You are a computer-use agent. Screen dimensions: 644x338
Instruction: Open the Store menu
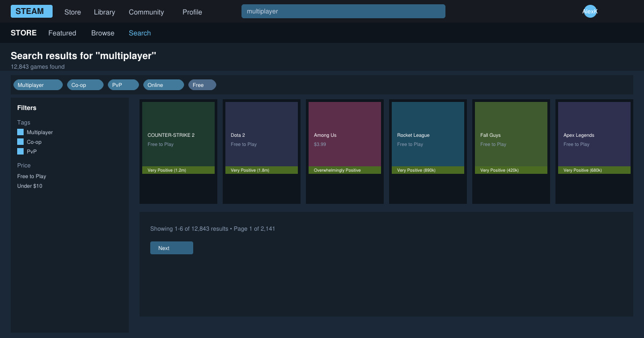(72, 12)
